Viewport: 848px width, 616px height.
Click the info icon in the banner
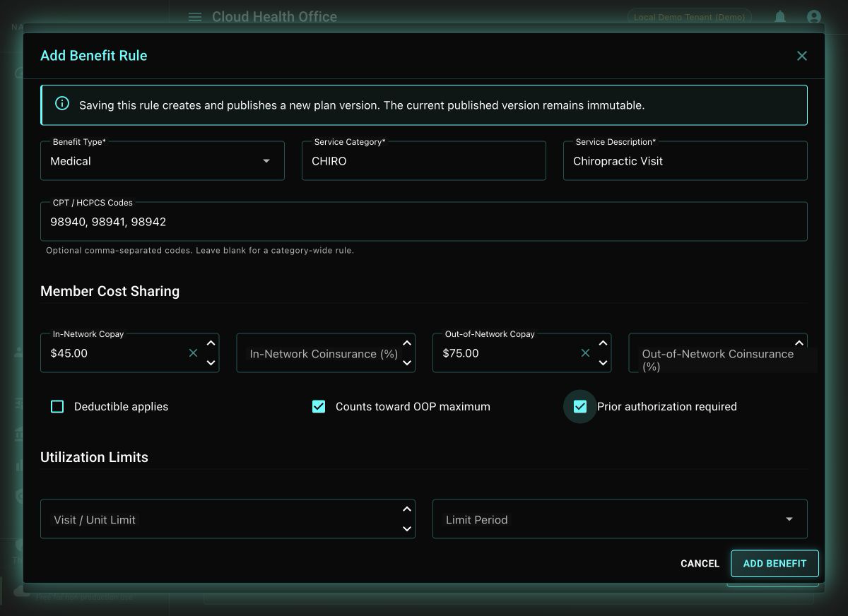[x=62, y=104]
